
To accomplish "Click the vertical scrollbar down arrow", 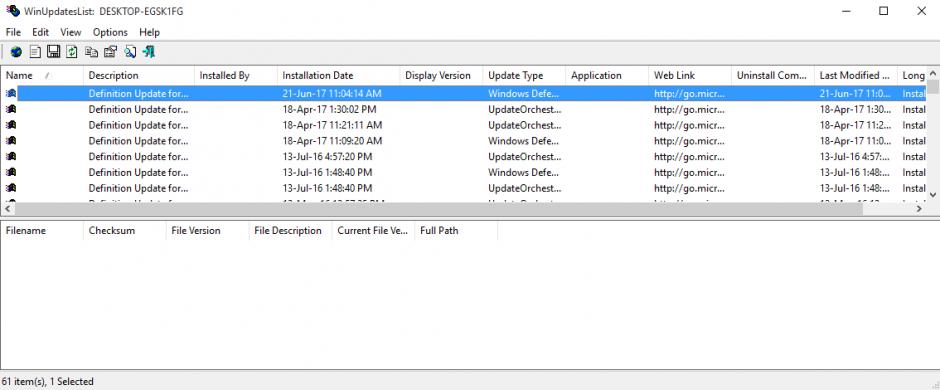I will [933, 195].
